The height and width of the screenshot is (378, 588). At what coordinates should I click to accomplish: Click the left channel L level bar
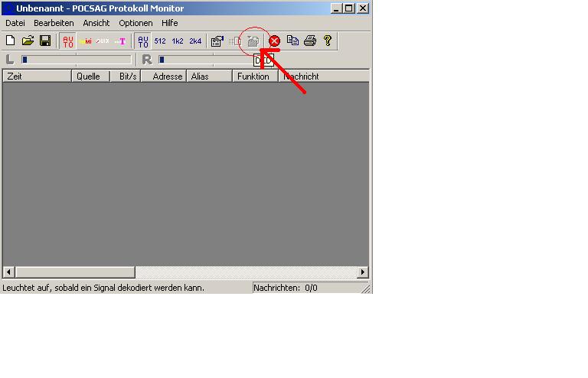pos(77,60)
